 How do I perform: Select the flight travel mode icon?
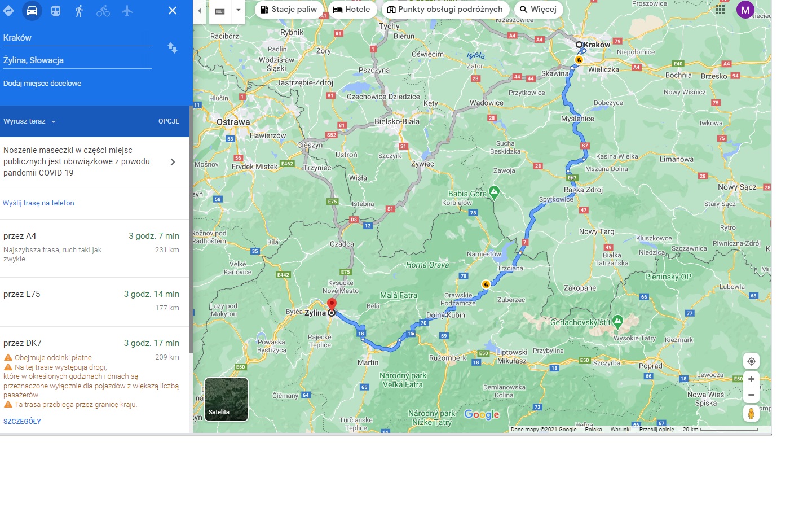[x=127, y=11]
